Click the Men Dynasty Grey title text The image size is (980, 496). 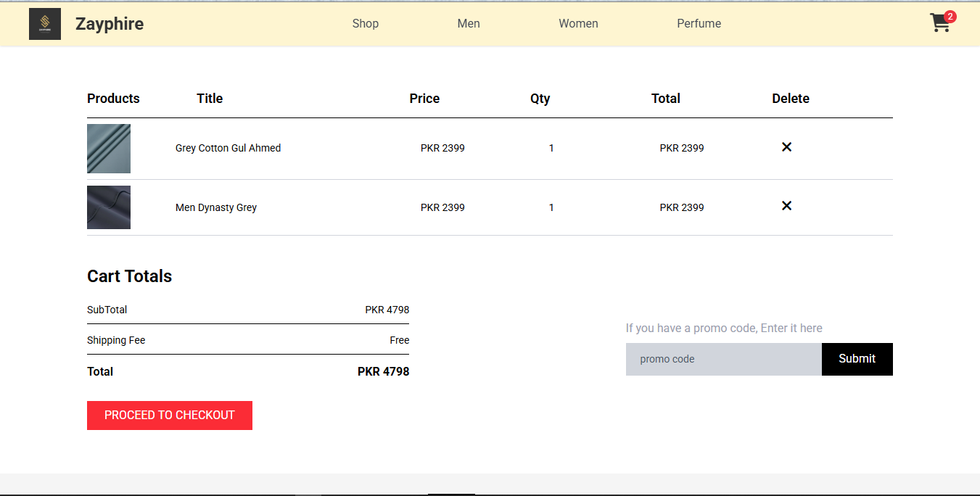coord(216,207)
